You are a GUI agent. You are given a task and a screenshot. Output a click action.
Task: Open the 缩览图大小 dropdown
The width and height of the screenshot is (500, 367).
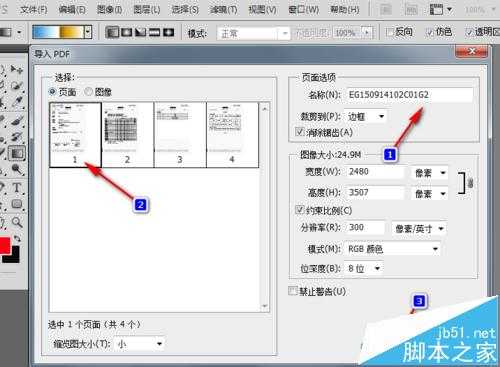(139, 344)
